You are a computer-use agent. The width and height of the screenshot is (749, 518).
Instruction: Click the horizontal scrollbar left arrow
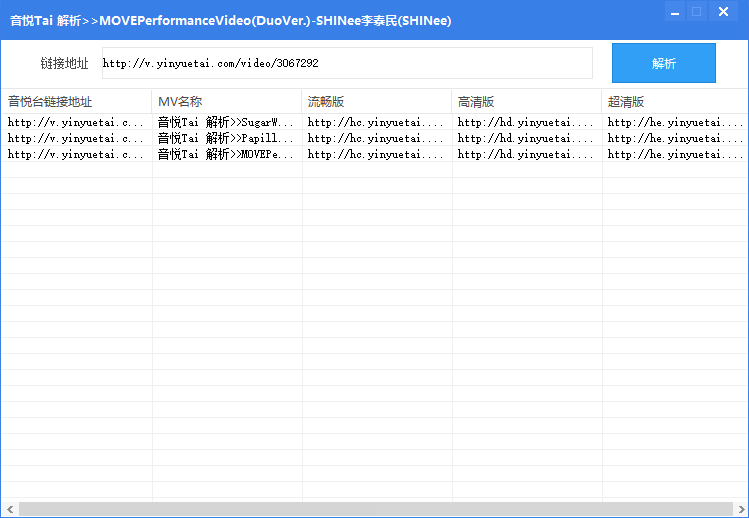click(x=9, y=509)
